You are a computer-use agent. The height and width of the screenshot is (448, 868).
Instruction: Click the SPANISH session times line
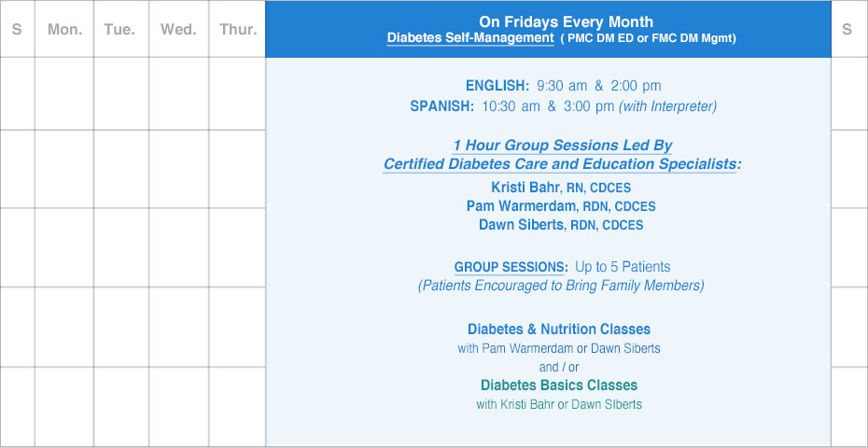click(563, 106)
